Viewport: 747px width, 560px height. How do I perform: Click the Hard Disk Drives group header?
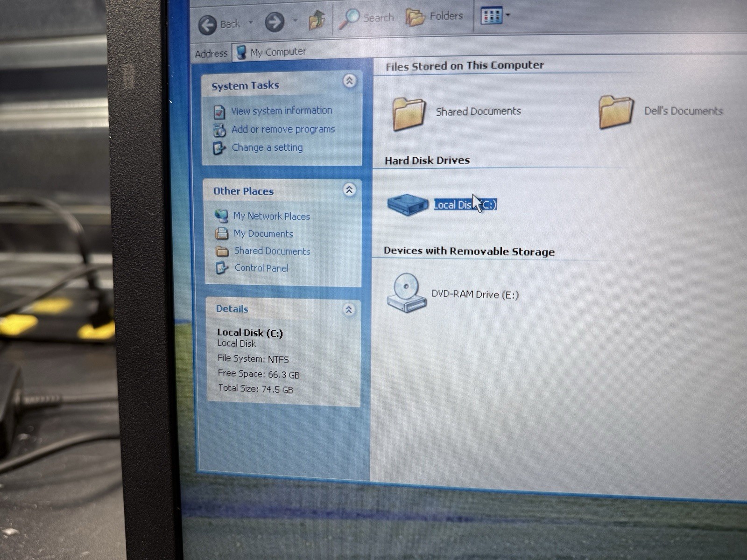click(x=427, y=160)
